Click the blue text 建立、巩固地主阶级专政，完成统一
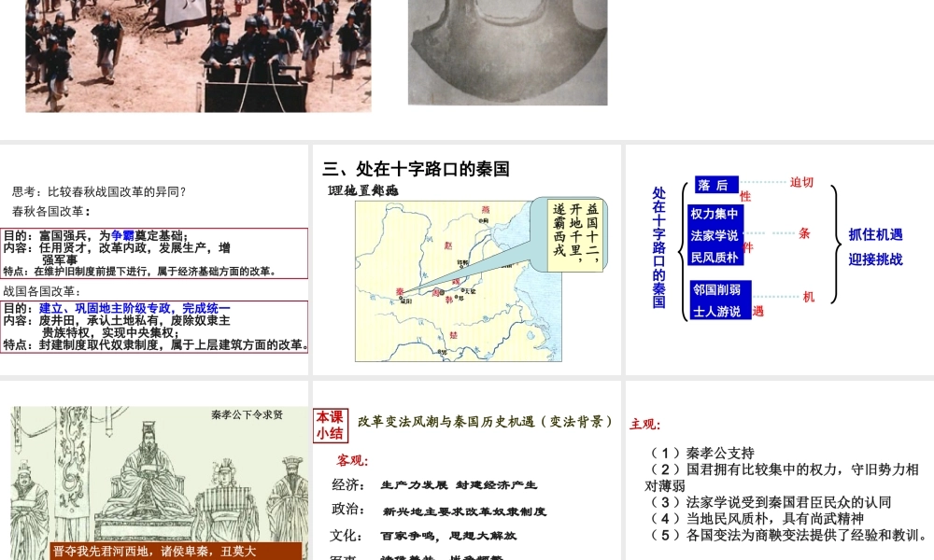The width and height of the screenshot is (934, 560). pyautogui.click(x=134, y=308)
